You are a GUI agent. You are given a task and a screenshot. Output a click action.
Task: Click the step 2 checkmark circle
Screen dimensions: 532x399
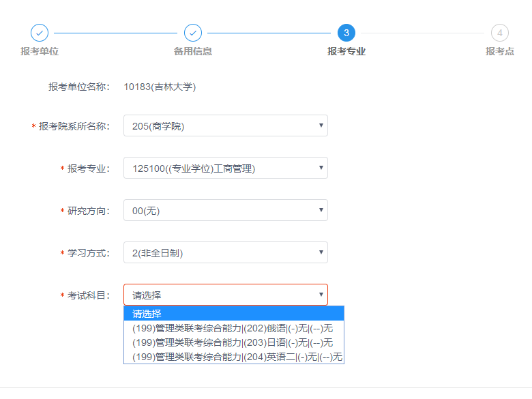tap(193, 33)
